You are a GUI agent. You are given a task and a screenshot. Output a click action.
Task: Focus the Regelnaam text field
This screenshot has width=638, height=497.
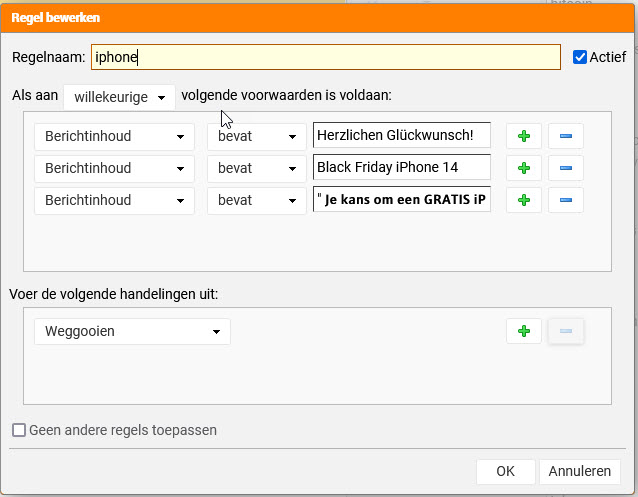[326, 57]
